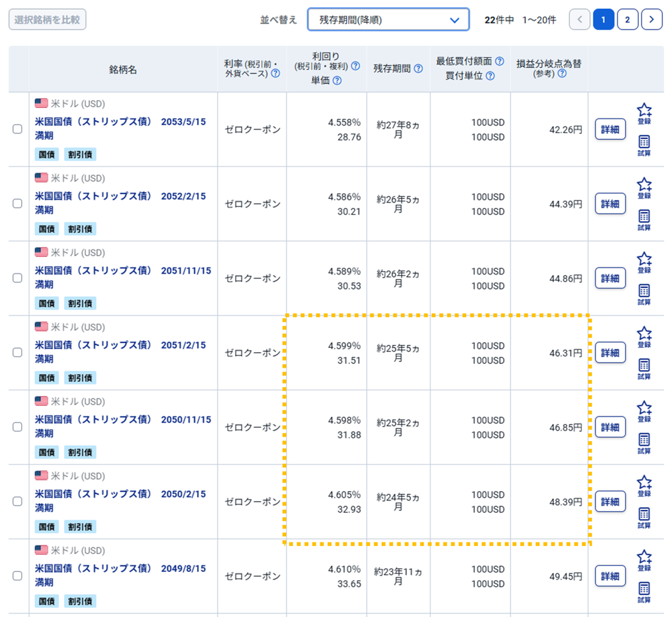
Task: Click 登録 star icon for 2053/5/15 bond
Action: (644, 111)
